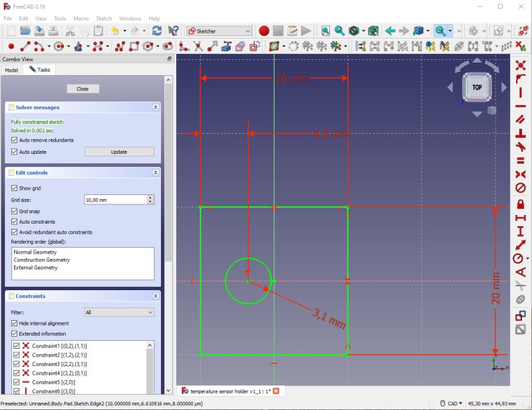
Task: Click the TOP face of navigation cube
Action: pyautogui.click(x=477, y=87)
